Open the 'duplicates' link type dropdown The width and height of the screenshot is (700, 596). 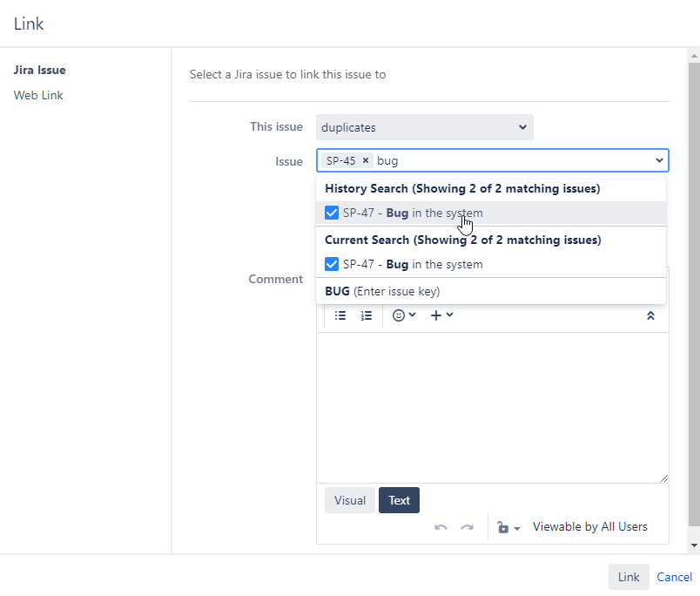pyautogui.click(x=425, y=127)
